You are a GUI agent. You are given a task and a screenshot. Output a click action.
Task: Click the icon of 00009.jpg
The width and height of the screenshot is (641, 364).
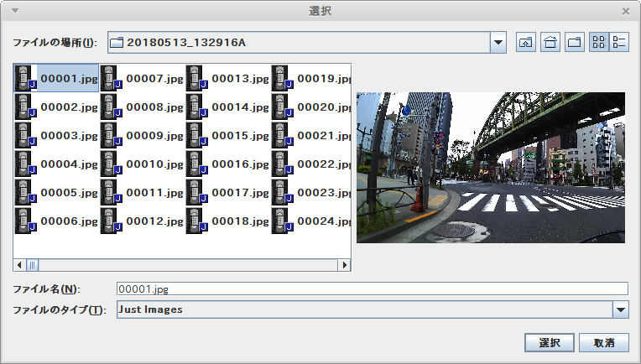[112, 135]
